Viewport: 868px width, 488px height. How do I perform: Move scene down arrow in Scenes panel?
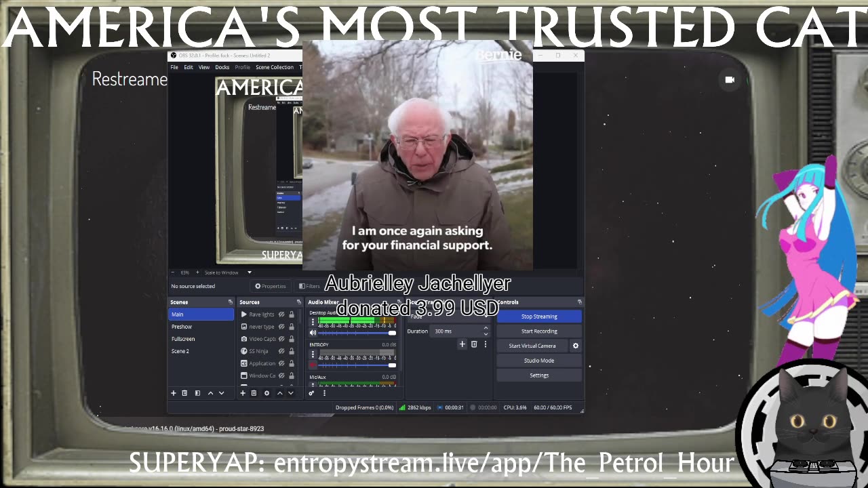[221, 393]
